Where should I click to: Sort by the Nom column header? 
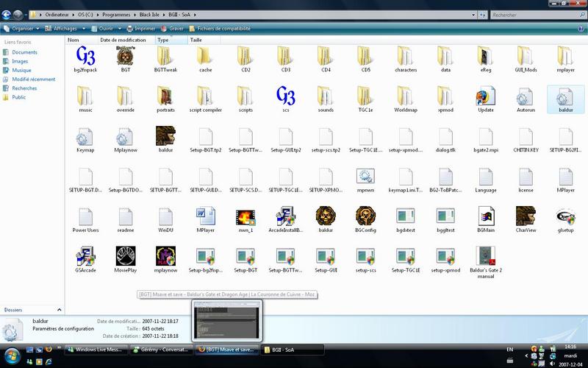coord(82,40)
